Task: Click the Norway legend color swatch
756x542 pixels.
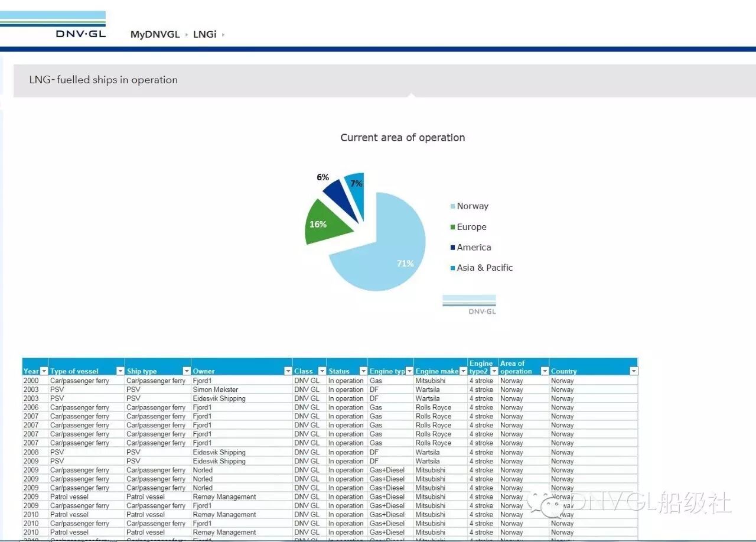Action: point(452,207)
